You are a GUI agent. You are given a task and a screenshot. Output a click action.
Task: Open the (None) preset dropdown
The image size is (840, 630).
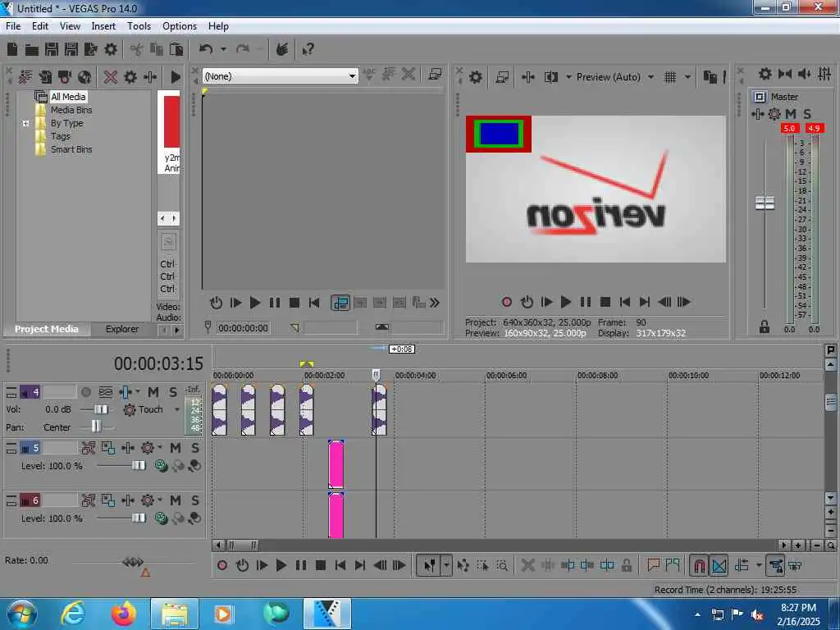pyautogui.click(x=352, y=76)
